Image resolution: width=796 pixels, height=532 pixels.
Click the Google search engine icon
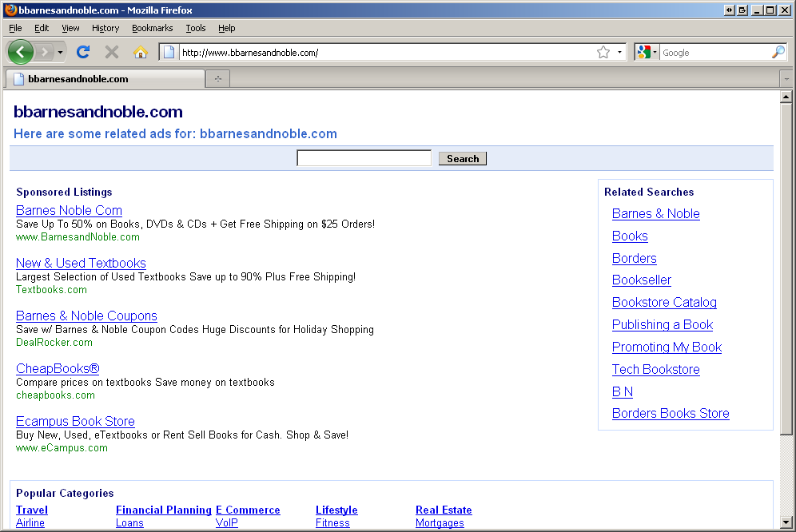[x=643, y=52]
